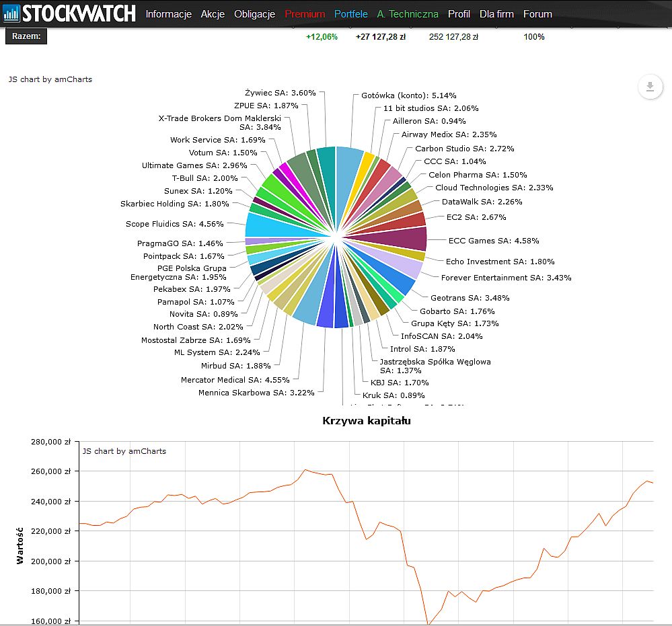
Task: Open the Akcje menu
Action: click(213, 14)
